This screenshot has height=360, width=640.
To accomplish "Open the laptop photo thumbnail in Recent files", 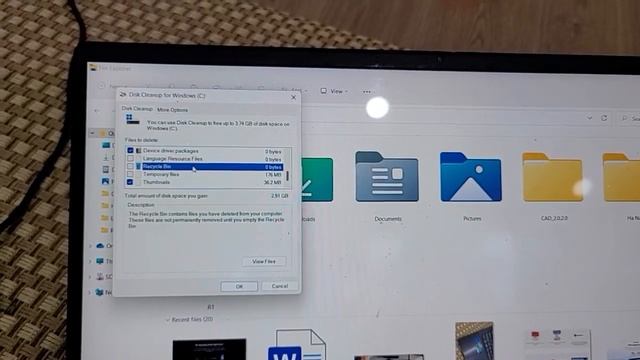I will coord(474,340).
